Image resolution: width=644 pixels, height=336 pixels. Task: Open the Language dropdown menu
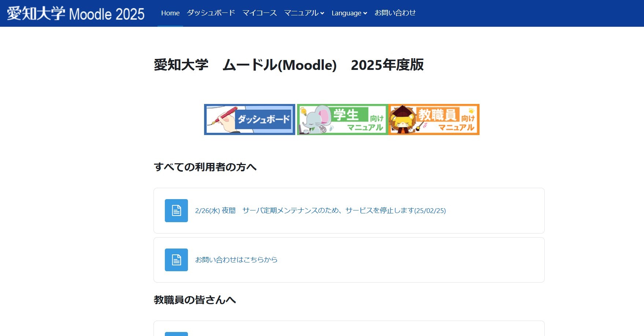pyautogui.click(x=349, y=13)
